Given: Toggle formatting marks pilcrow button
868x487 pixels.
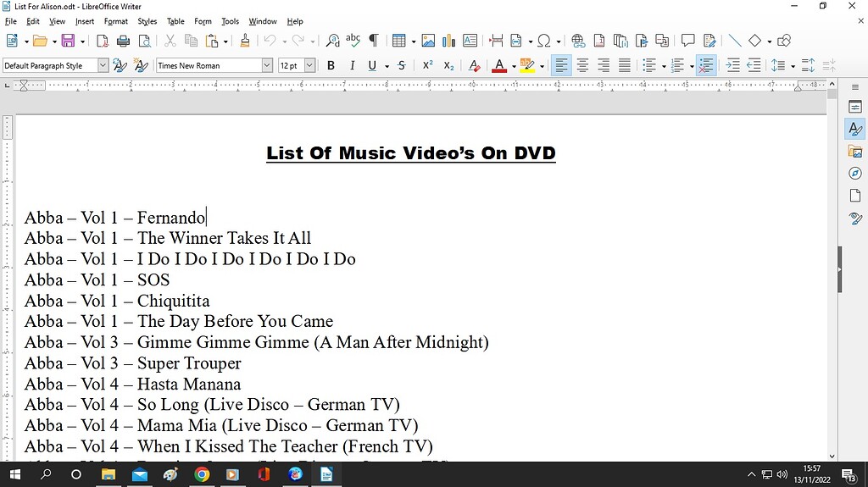Looking at the screenshot, I should point(373,41).
